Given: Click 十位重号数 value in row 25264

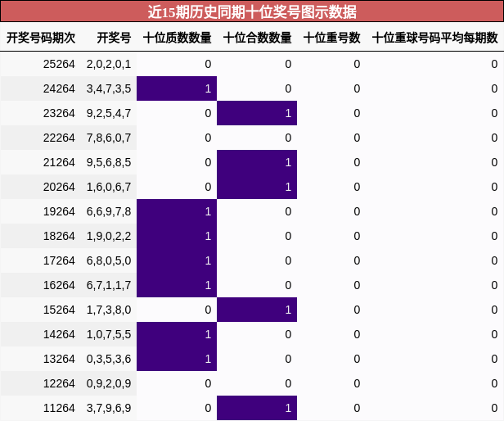Looking at the screenshot, I should [357, 64].
